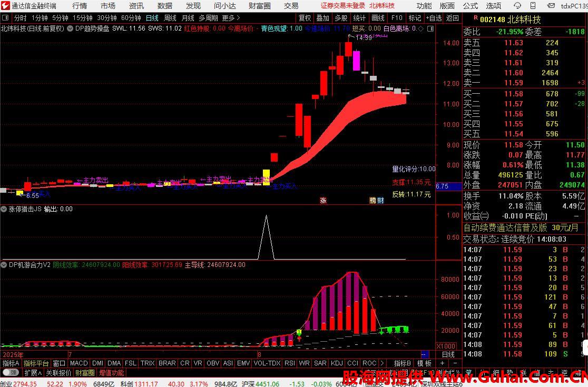Open the 日线 period selector at chart corner
Viewport: 588px width, 387px height.
(448, 354)
